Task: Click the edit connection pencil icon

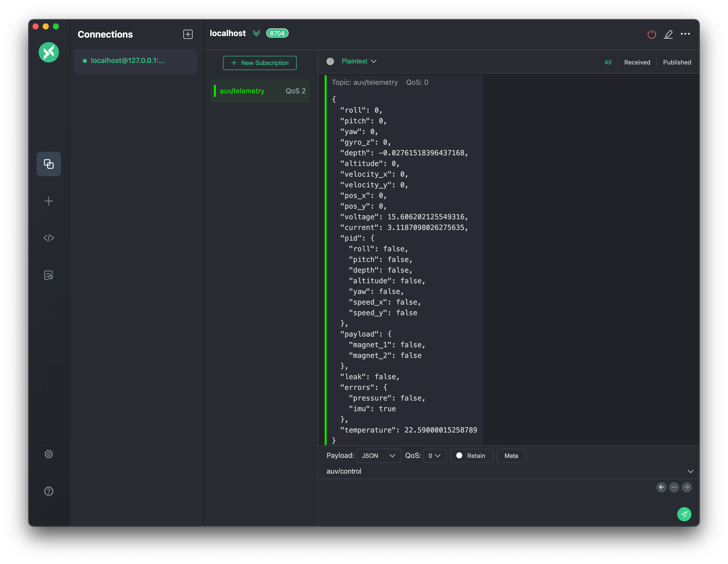Action: (x=668, y=34)
